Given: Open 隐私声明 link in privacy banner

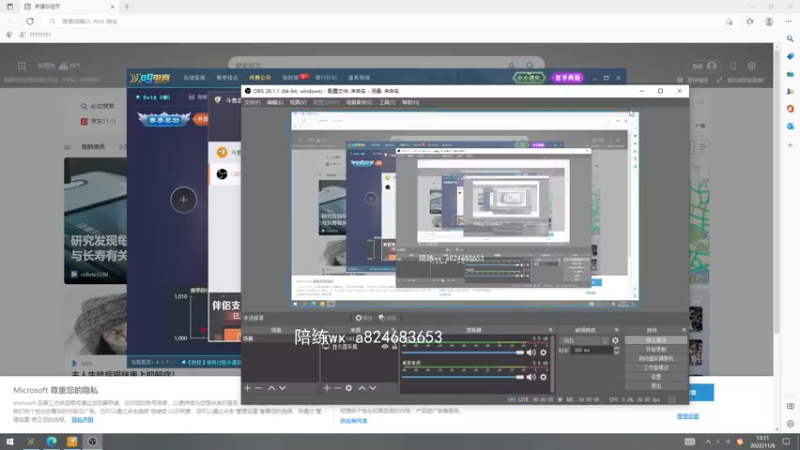Looking at the screenshot, I should (82, 419).
